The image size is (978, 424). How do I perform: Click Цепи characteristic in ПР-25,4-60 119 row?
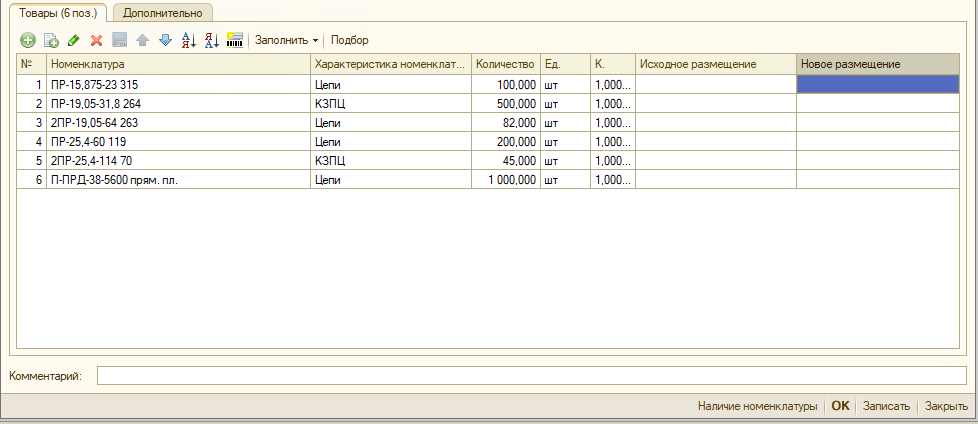(391, 142)
